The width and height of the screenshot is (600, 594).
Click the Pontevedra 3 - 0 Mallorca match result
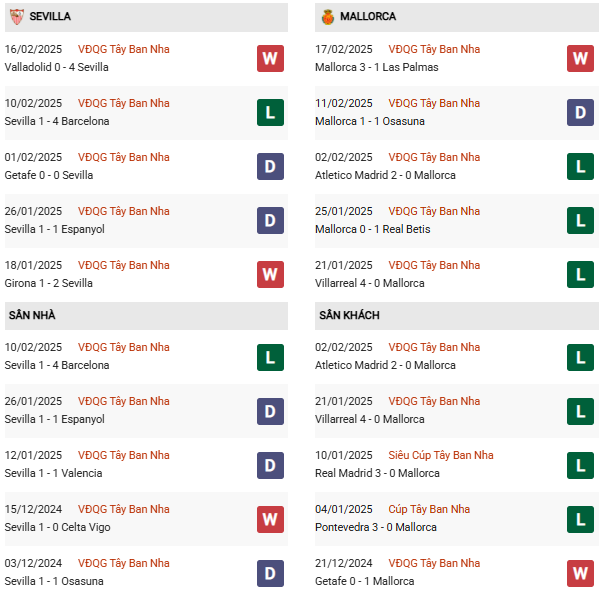coord(375,527)
